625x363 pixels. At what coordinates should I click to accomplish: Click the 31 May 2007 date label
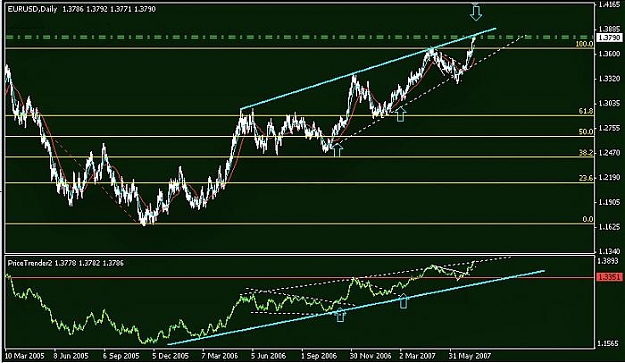coord(470,355)
